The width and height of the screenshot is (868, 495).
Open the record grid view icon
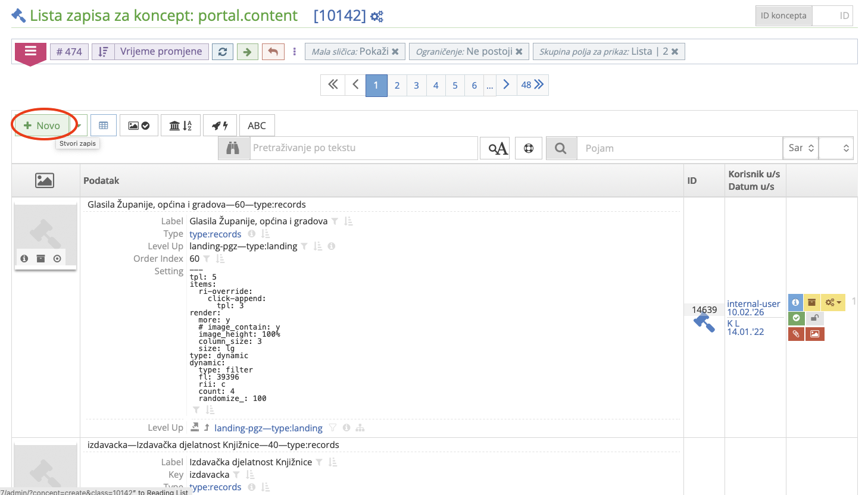point(104,125)
